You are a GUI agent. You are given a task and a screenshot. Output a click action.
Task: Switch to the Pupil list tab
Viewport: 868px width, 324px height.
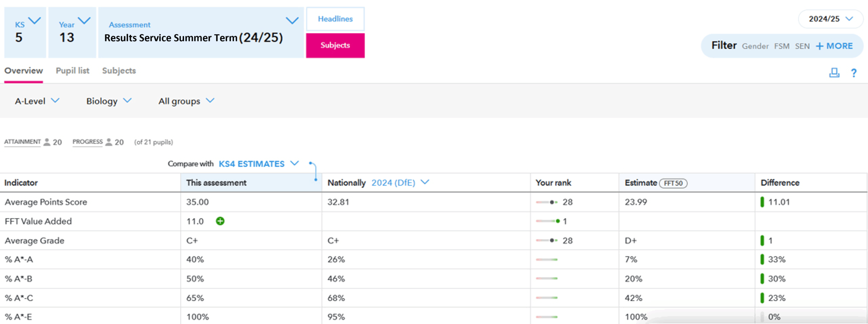click(x=73, y=70)
